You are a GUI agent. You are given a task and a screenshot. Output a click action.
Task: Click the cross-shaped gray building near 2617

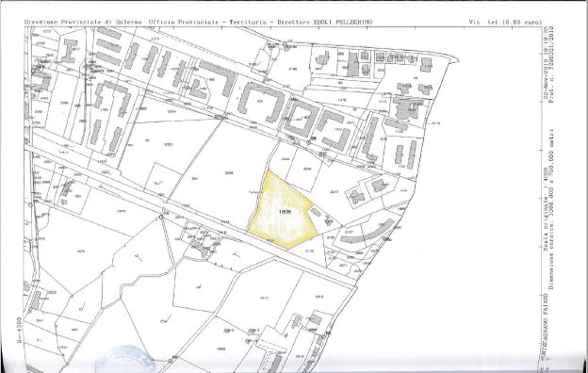click(357, 196)
